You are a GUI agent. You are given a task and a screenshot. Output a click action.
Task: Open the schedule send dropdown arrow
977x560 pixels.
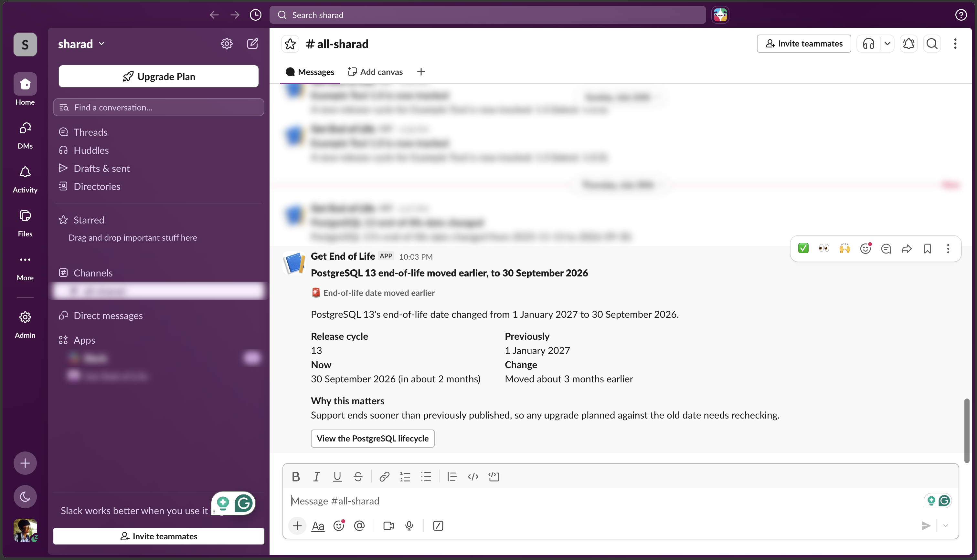[x=945, y=526]
